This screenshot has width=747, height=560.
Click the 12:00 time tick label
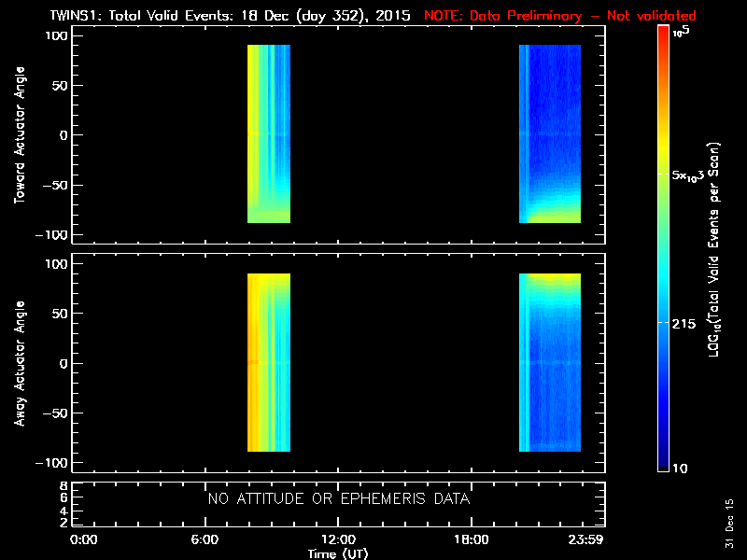[338, 540]
